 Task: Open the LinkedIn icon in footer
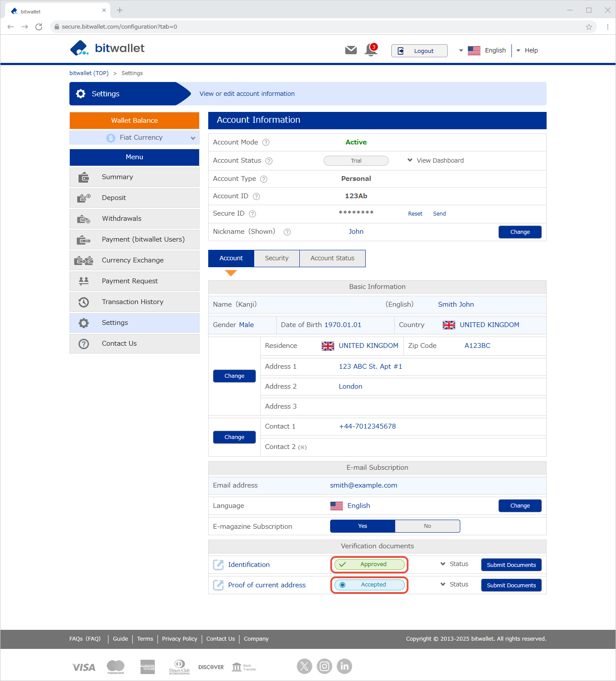pyautogui.click(x=344, y=666)
